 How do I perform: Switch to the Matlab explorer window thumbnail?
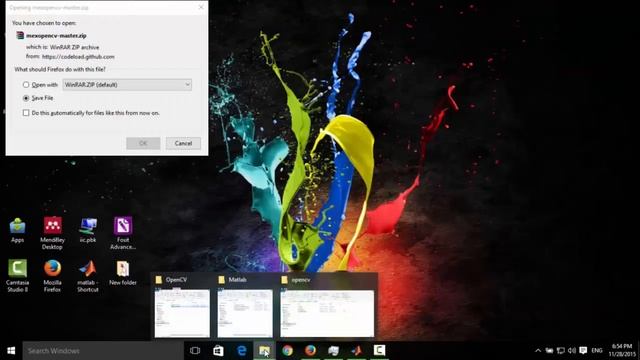(245, 313)
